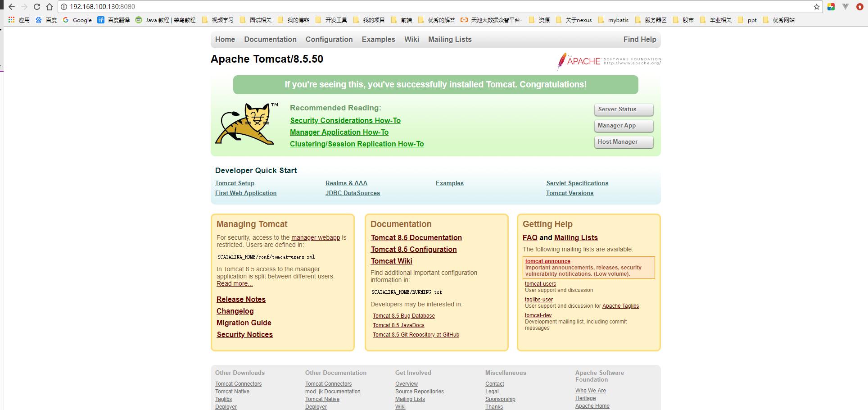This screenshot has width=868, height=410.
Task: Open the 我的博客 bookmark folder
Action: (x=294, y=20)
